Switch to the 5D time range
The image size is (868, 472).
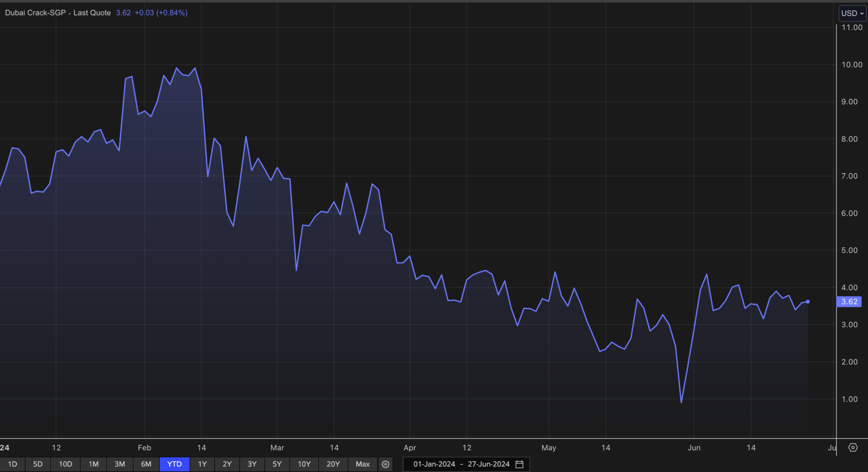(x=38, y=464)
